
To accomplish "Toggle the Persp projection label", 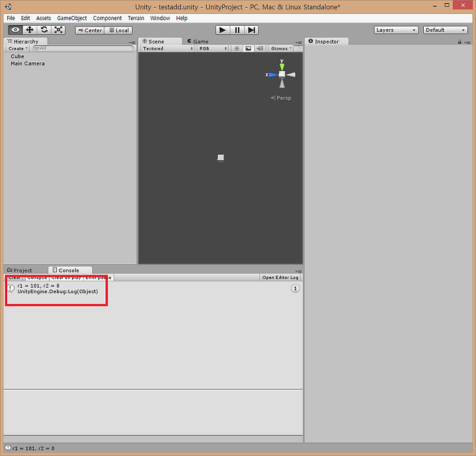I will pos(281,98).
